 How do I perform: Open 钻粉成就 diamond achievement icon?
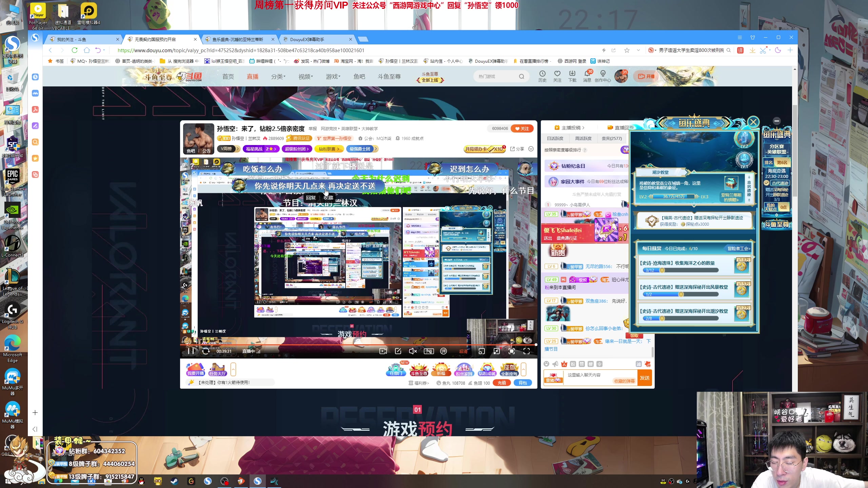pos(487,369)
